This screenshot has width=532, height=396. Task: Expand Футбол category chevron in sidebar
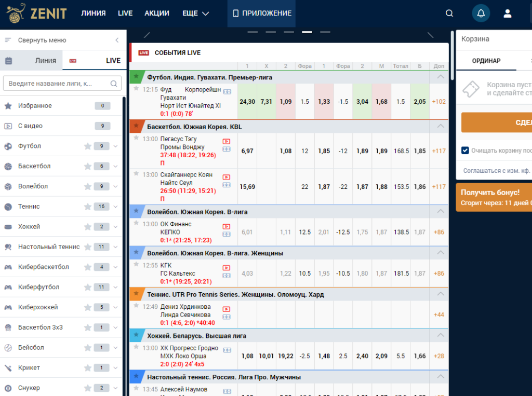[116, 146]
